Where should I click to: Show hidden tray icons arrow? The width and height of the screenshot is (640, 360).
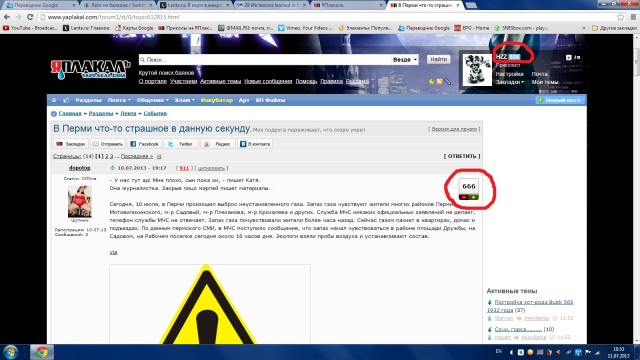pyautogui.click(x=511, y=352)
